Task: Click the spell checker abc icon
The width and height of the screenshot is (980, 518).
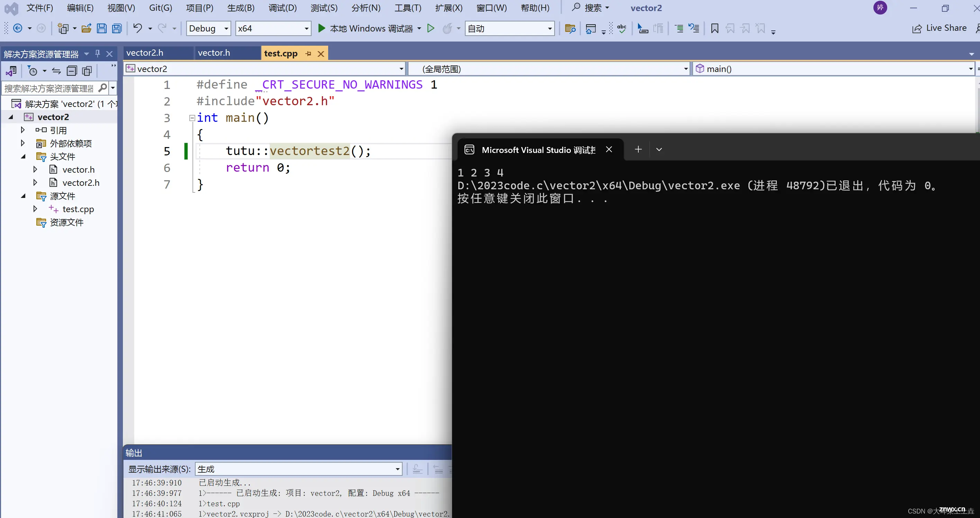Action: [x=622, y=28]
